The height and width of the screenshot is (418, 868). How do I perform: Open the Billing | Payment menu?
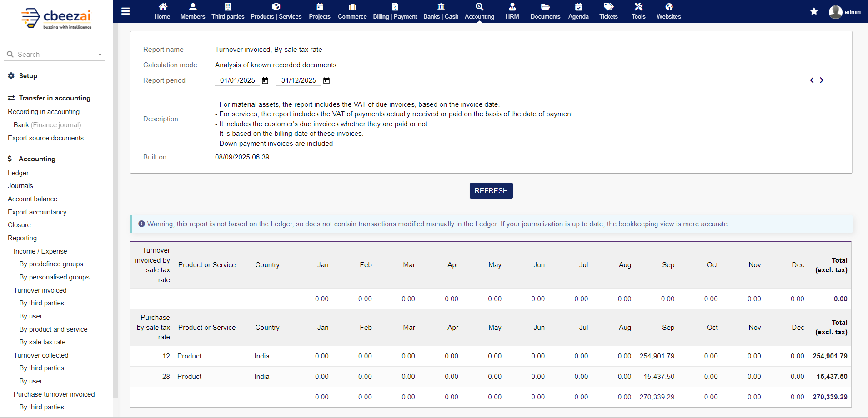[x=395, y=11]
